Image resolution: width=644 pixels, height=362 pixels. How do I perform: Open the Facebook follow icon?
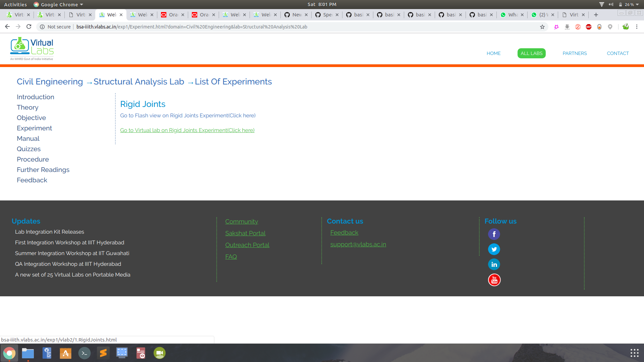click(494, 234)
